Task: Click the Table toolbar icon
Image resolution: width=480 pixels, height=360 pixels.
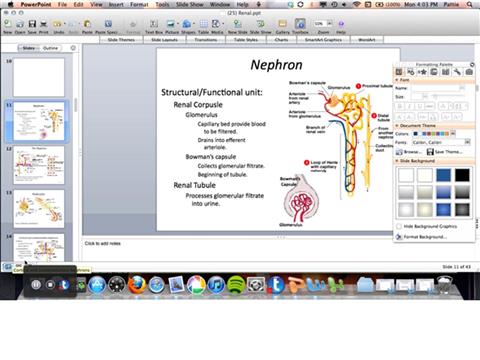Action: click(x=203, y=24)
